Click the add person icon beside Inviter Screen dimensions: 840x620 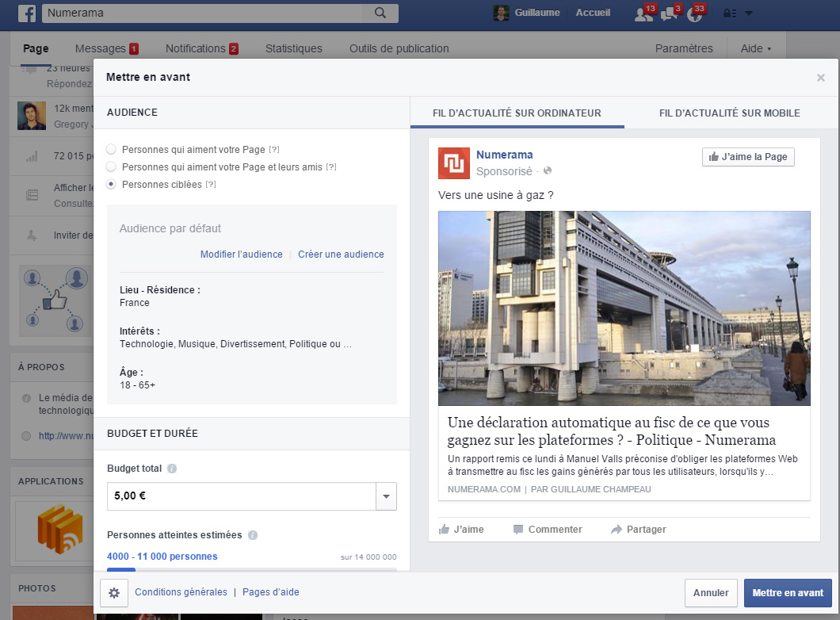pyautogui.click(x=32, y=235)
